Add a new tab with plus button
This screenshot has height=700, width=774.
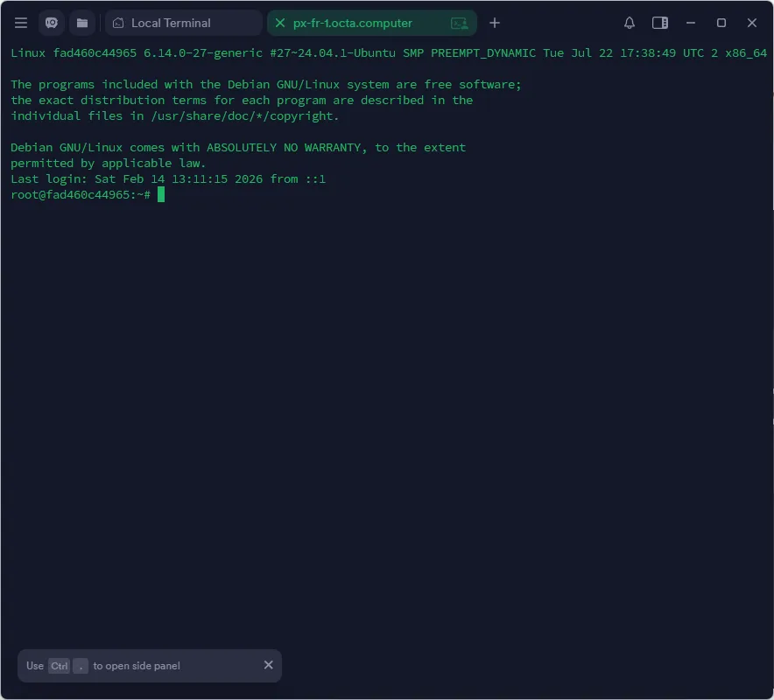[x=495, y=23]
